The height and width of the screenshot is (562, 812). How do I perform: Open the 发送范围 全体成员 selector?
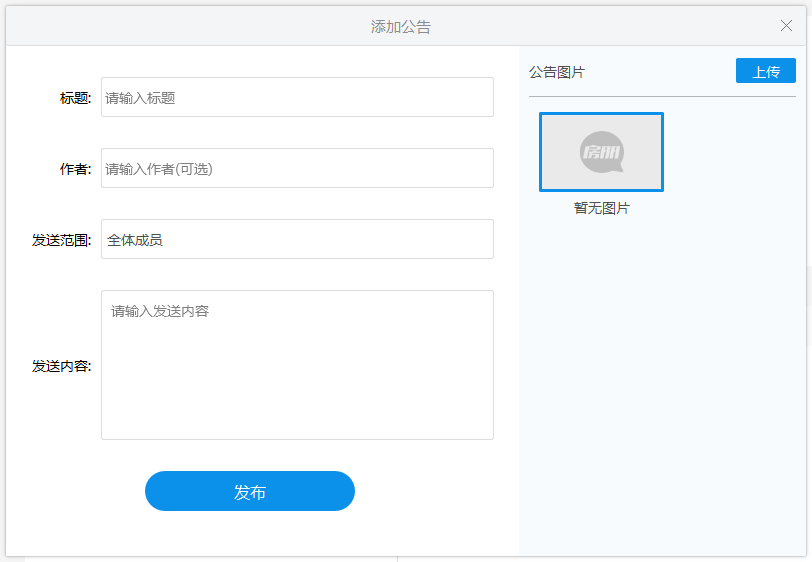(x=297, y=239)
